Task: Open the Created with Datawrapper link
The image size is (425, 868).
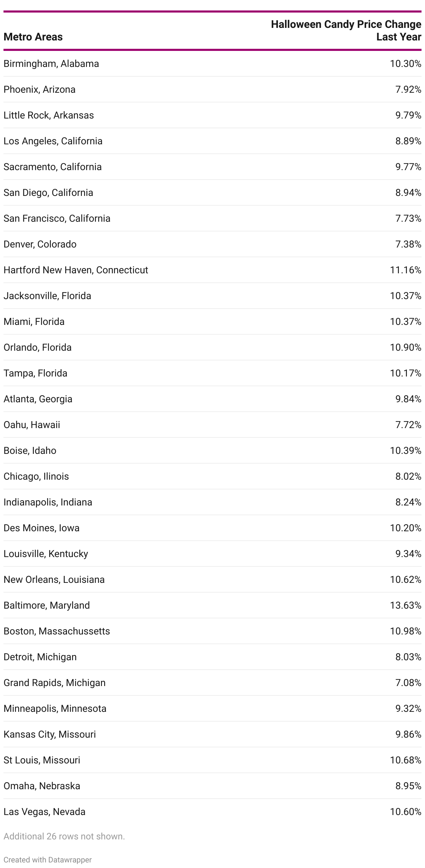Action: (x=48, y=860)
